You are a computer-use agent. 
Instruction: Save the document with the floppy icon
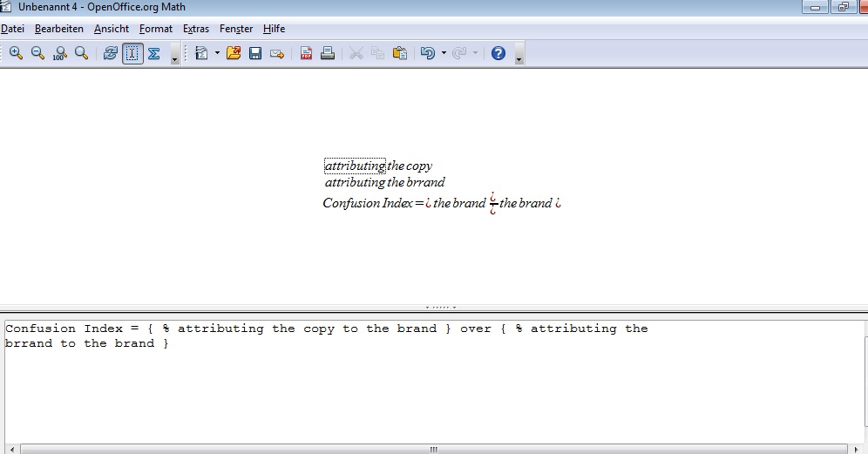click(255, 53)
